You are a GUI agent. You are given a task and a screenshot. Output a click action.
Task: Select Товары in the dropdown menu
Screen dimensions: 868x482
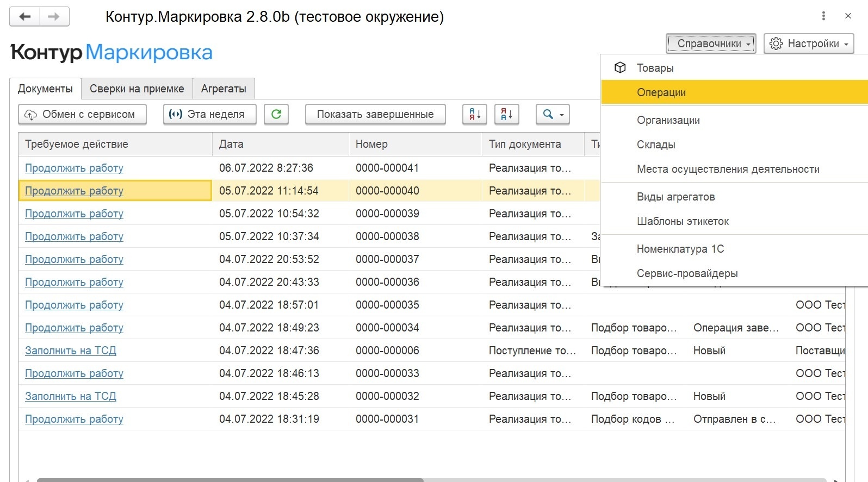(735, 68)
